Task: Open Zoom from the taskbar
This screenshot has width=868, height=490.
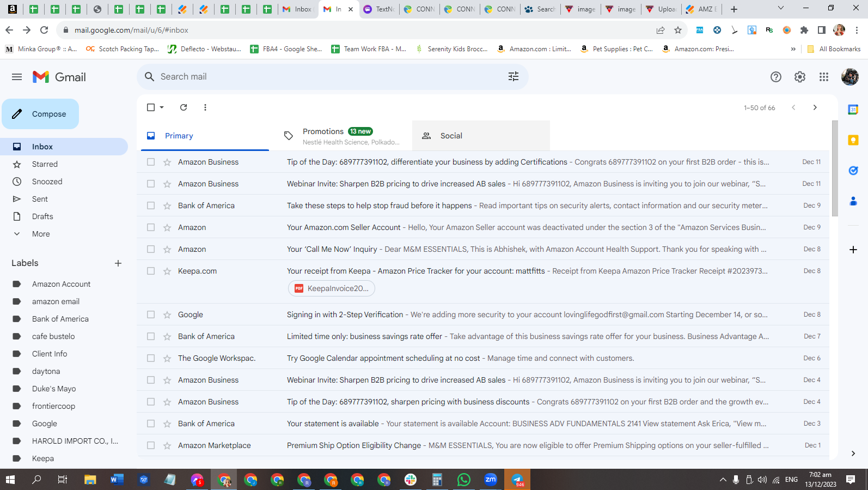Action: point(491,480)
